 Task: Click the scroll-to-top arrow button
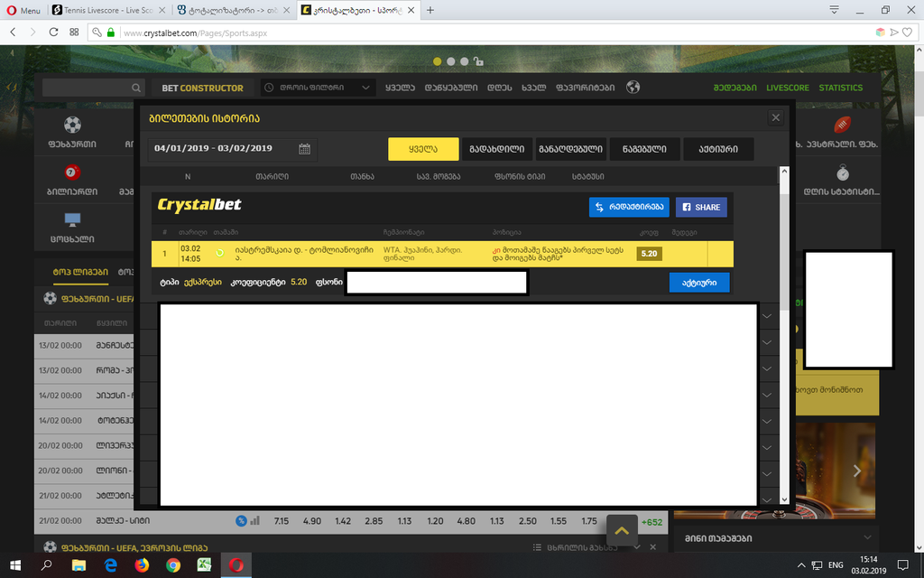click(x=622, y=530)
